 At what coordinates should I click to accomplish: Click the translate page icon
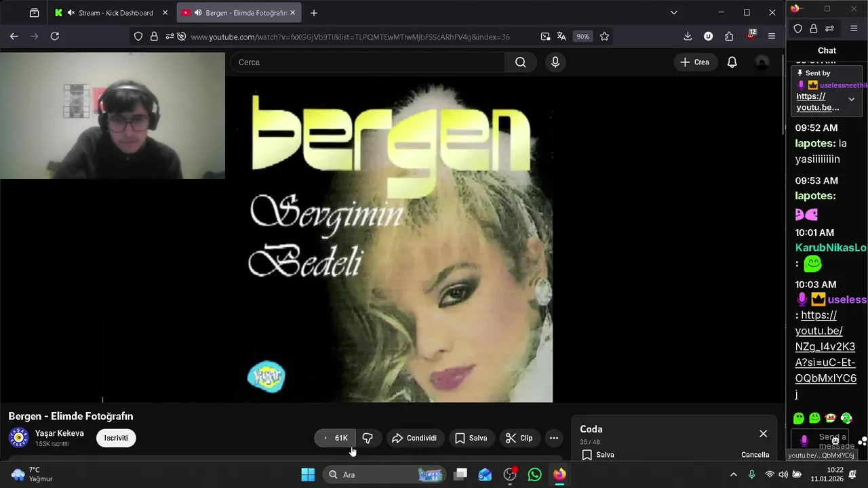[561, 37]
